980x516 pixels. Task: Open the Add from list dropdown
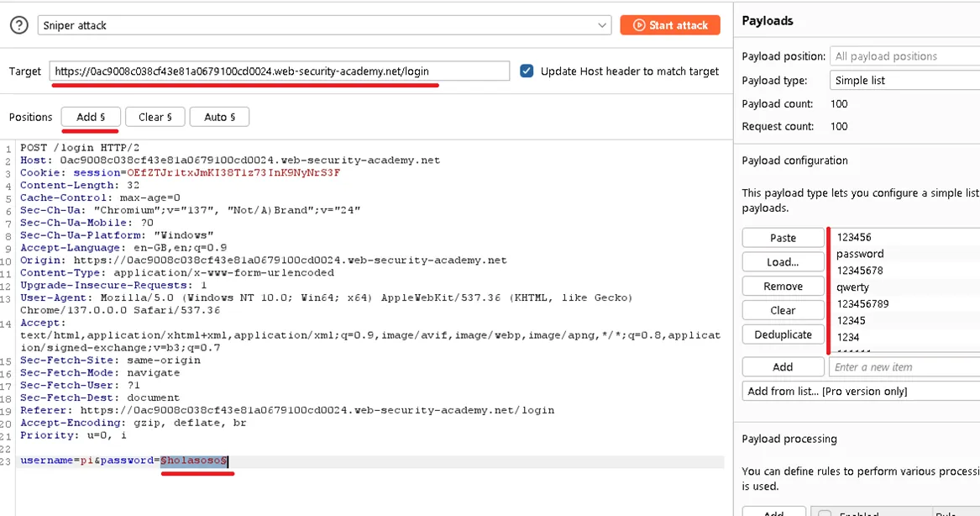pos(861,391)
